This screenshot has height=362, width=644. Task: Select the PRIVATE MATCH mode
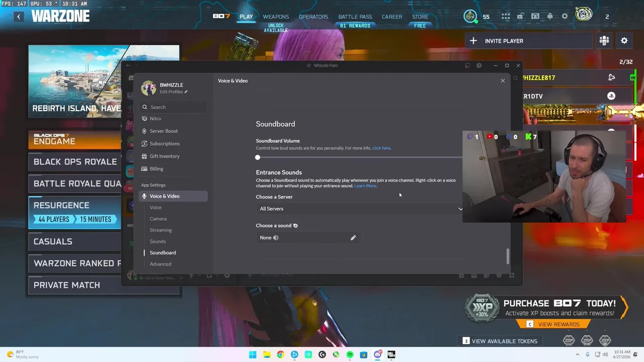point(104,285)
